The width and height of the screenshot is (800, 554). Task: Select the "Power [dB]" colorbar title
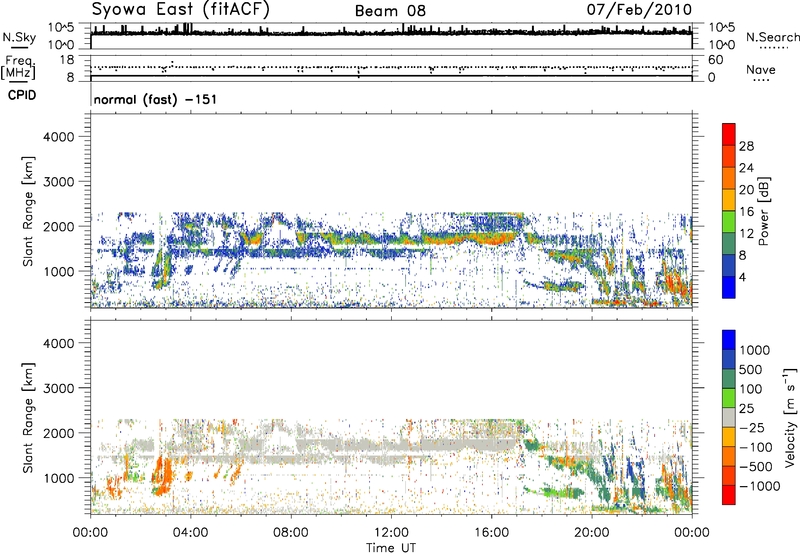pyautogui.click(x=763, y=211)
